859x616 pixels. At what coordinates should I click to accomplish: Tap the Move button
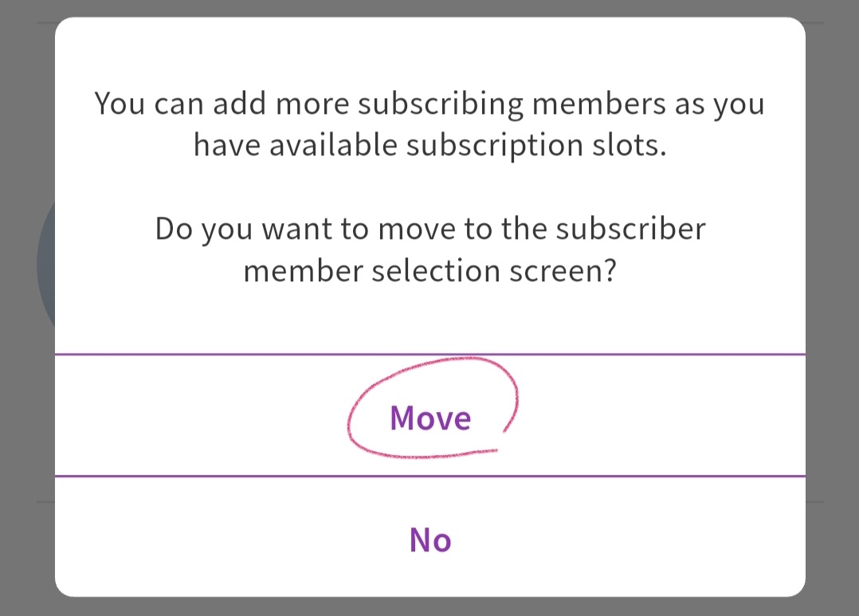pos(430,417)
